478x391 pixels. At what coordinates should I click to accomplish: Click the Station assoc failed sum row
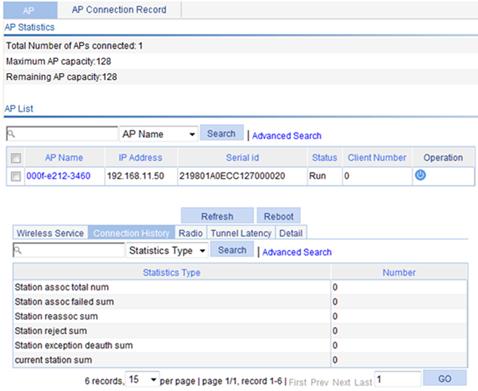pos(240,302)
